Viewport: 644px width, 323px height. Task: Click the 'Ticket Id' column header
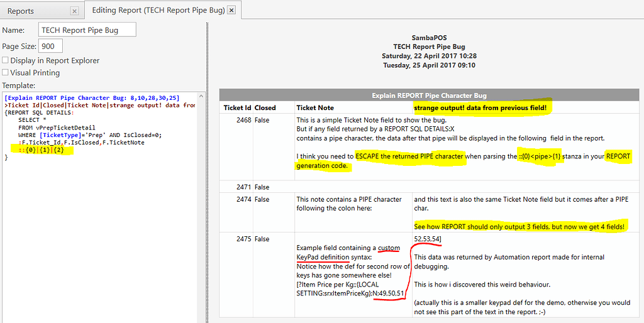point(237,107)
